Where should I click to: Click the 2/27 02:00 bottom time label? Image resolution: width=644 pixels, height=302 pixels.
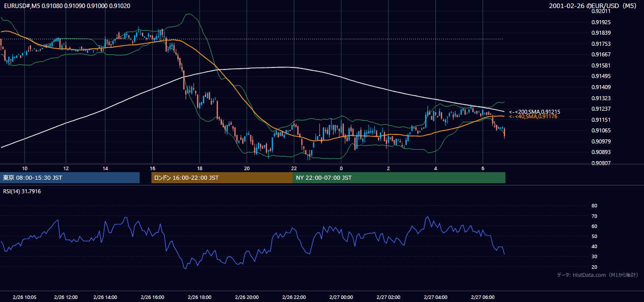(389, 297)
